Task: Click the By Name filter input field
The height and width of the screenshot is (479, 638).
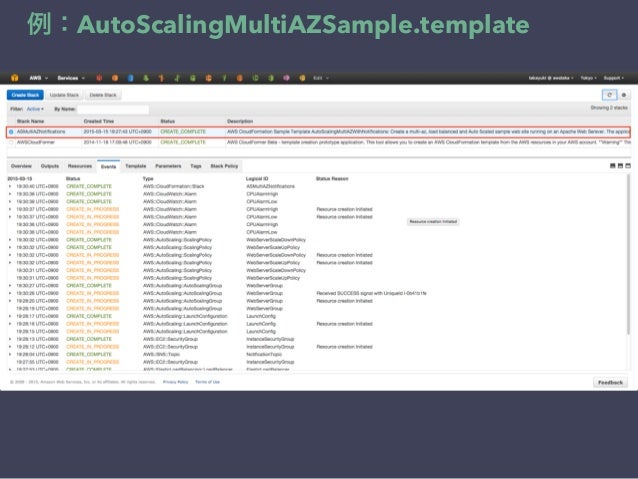Action: pyautogui.click(x=113, y=109)
